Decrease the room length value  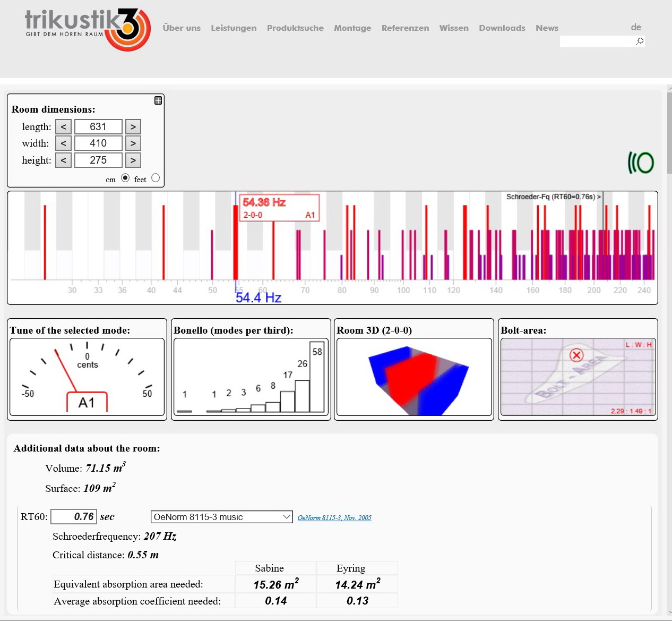coord(64,127)
